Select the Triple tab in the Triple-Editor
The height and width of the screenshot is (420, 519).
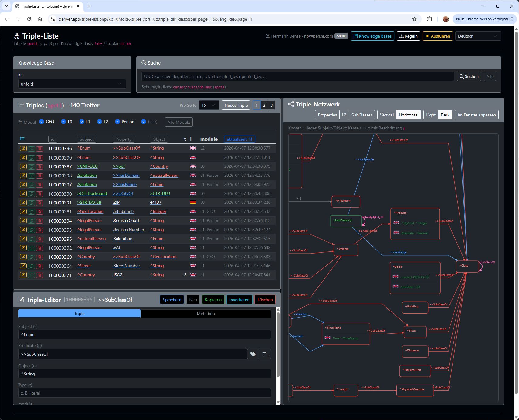[x=79, y=314]
